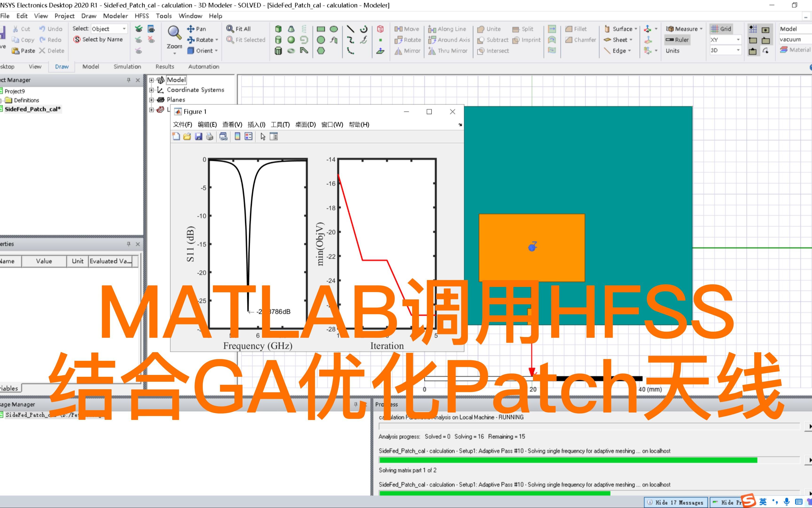The image size is (812, 508).
Task: Save figure in Figure 1 toolbar
Action: (x=199, y=136)
